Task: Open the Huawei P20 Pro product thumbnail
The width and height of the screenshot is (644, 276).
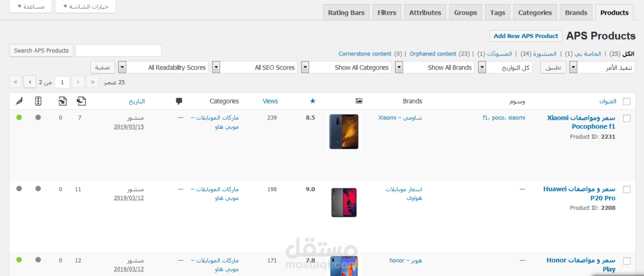Action: click(x=344, y=202)
